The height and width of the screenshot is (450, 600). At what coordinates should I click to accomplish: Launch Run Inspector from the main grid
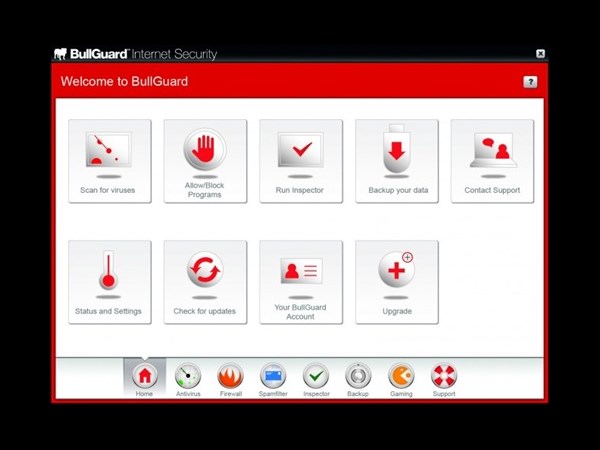[x=300, y=161]
